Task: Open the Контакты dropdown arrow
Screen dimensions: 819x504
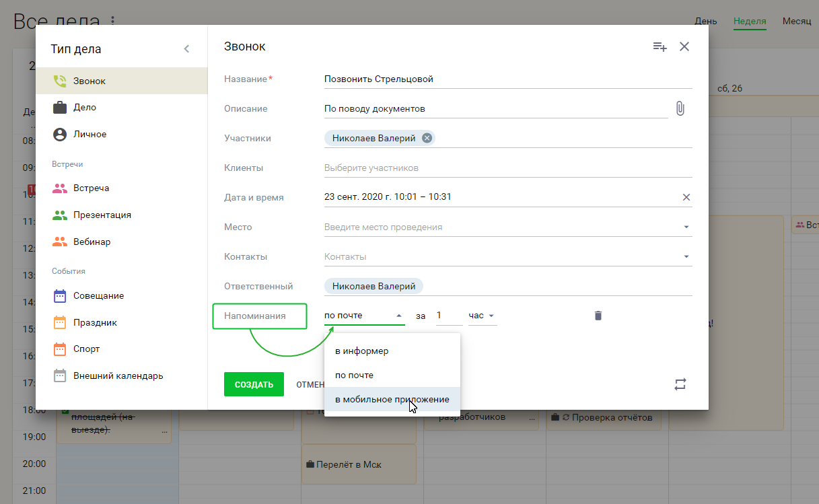Action: pyautogui.click(x=686, y=256)
